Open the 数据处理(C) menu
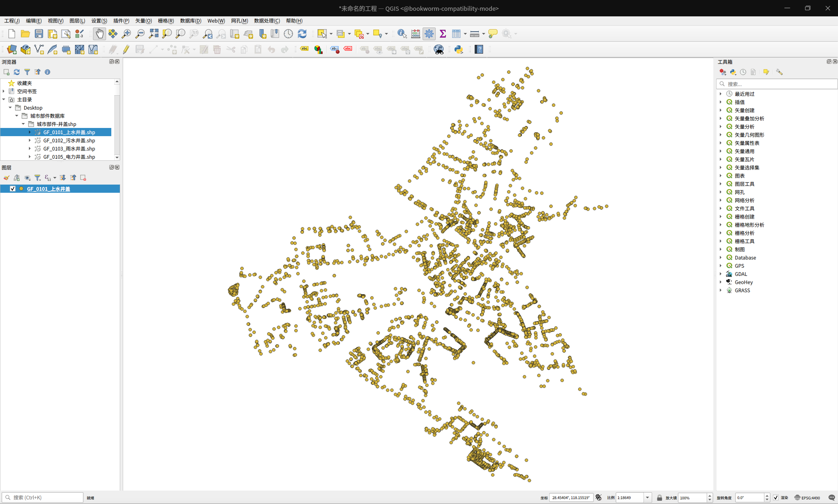 tap(267, 21)
